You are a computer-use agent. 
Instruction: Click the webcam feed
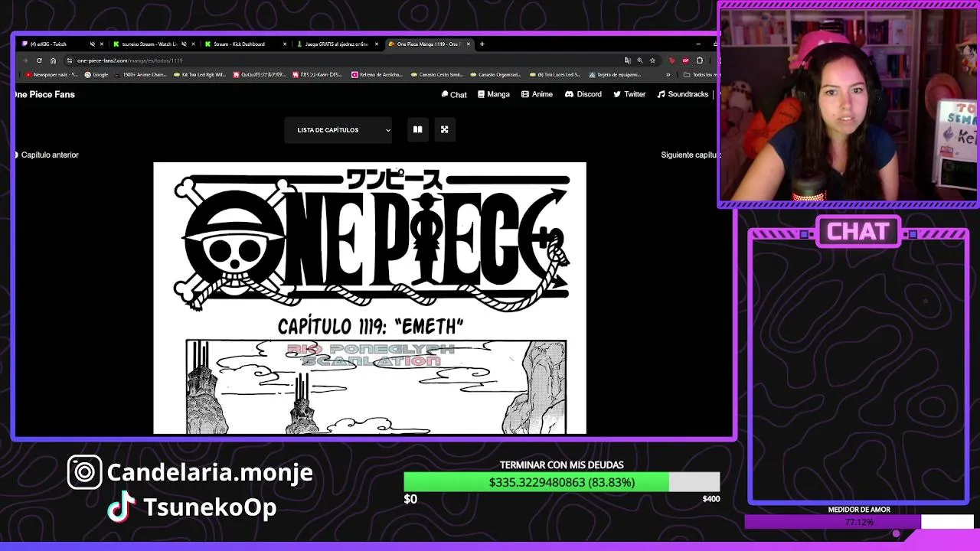pos(848,105)
